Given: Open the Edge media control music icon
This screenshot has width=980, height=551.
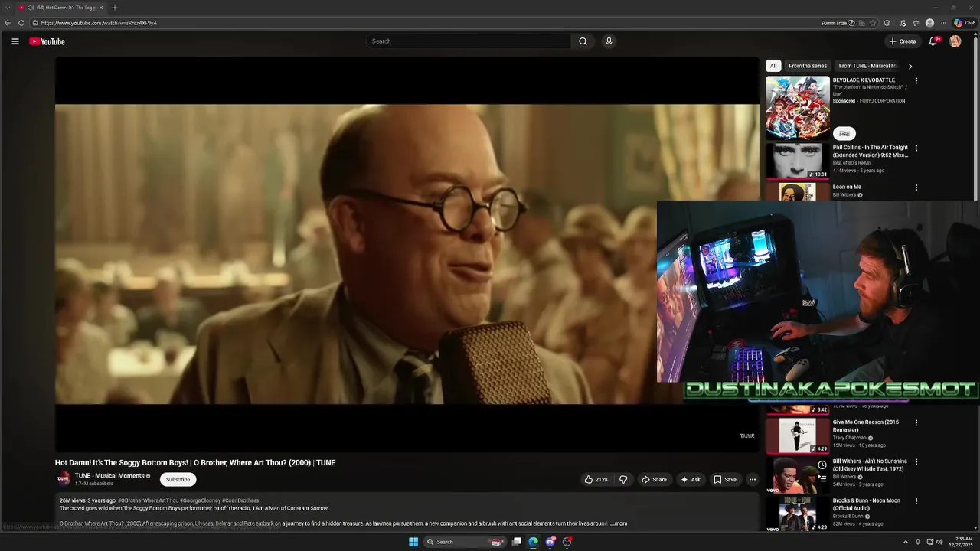Looking at the screenshot, I should click(903, 23).
